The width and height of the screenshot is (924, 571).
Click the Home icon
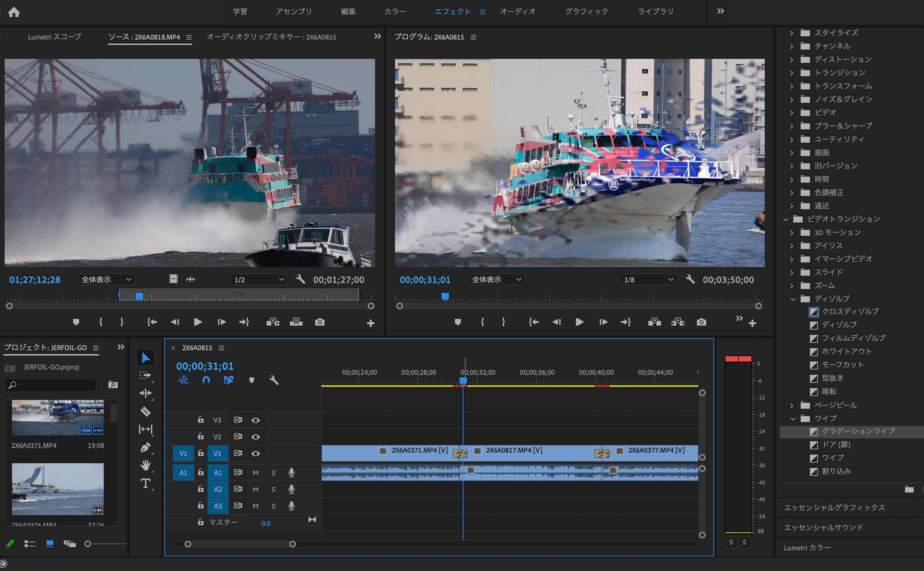[14, 12]
